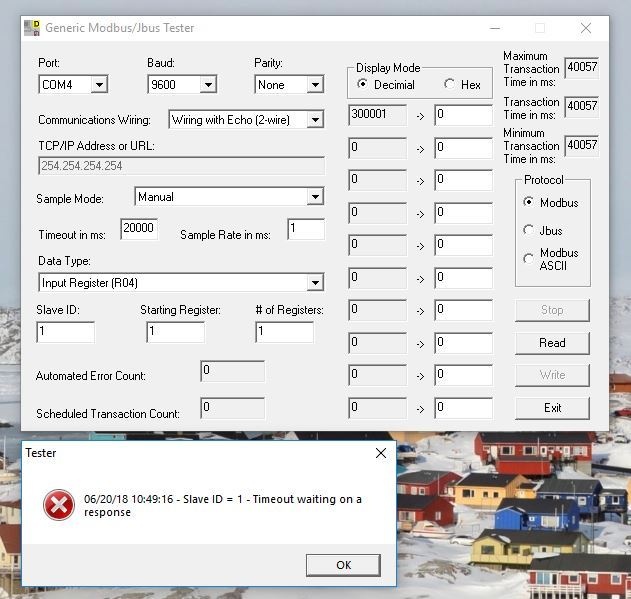This screenshot has width=631, height=599.
Task: Click the disabled Stop button
Action: 552,310
